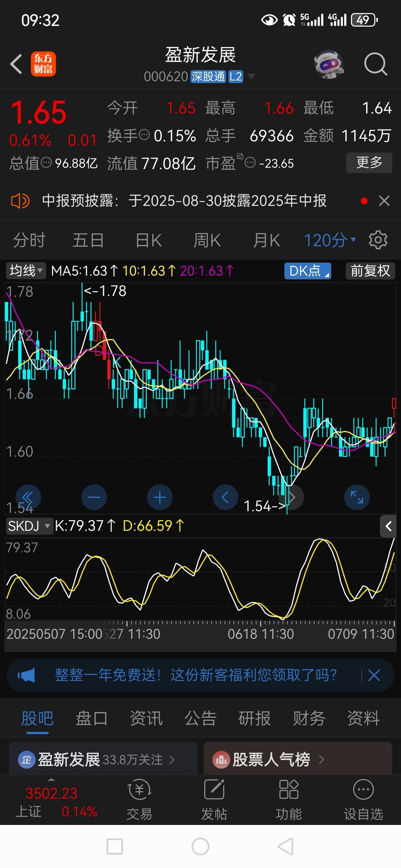The width and height of the screenshot is (401, 868).
Task: Tap the company badge icon on 盈新发展 card
Action: pos(26,760)
